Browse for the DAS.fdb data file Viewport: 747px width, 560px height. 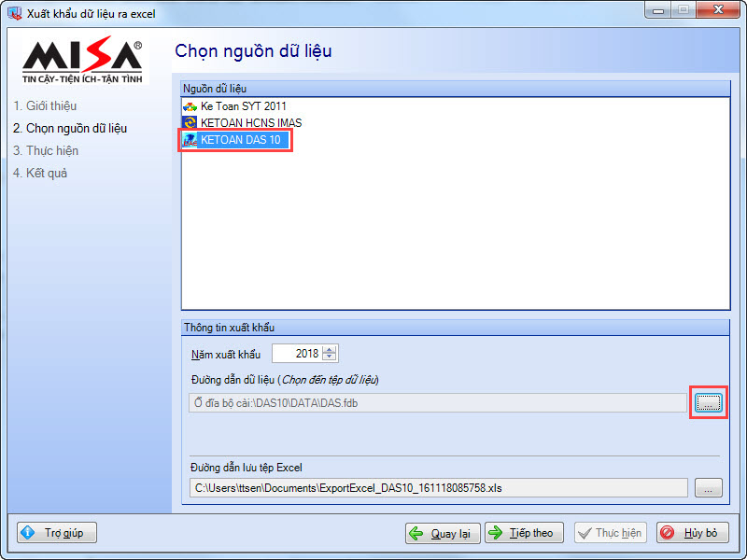pos(709,403)
